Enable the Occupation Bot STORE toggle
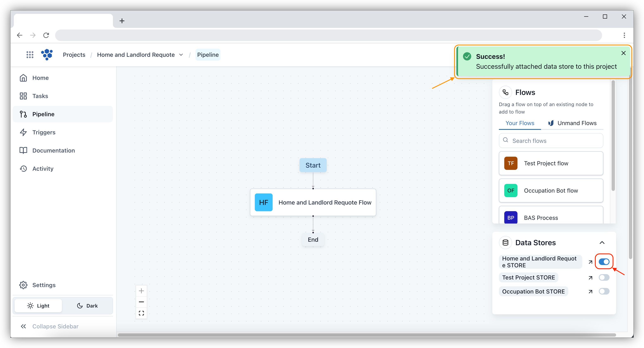This screenshot has width=644, height=348. [x=604, y=291]
